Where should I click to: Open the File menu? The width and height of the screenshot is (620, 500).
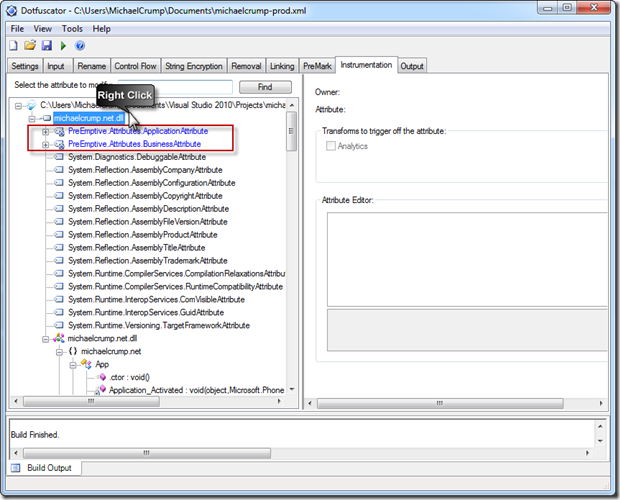click(x=17, y=29)
